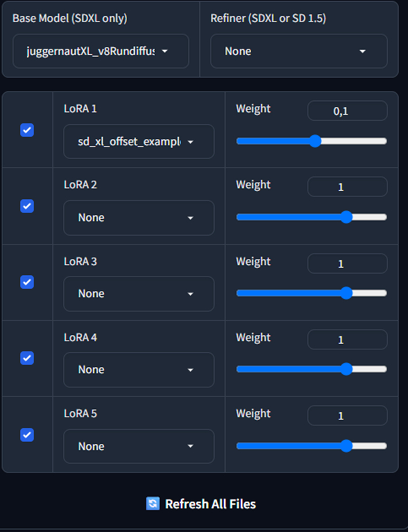
Task: Expand the LoRA 4 dropdown list
Action: click(139, 369)
